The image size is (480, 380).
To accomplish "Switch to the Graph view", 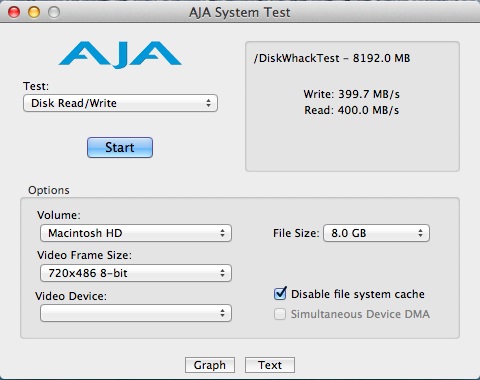I will 210,365.
